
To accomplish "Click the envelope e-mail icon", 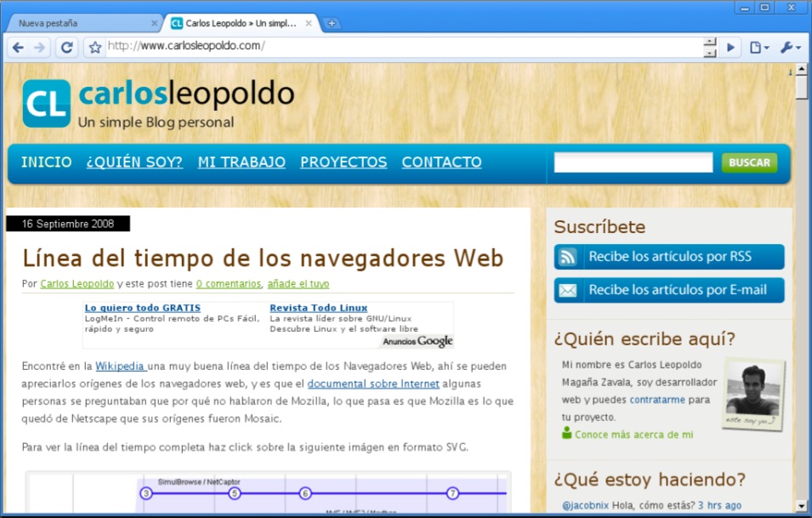I will (x=568, y=291).
